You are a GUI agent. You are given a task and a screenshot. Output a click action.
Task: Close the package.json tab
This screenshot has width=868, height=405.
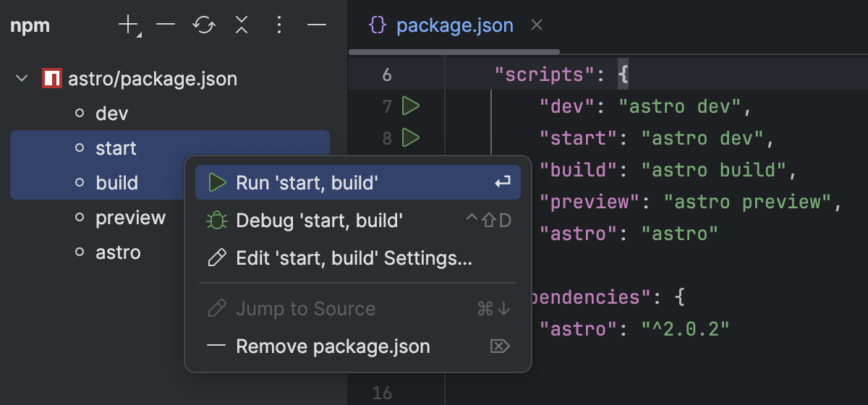coord(537,25)
